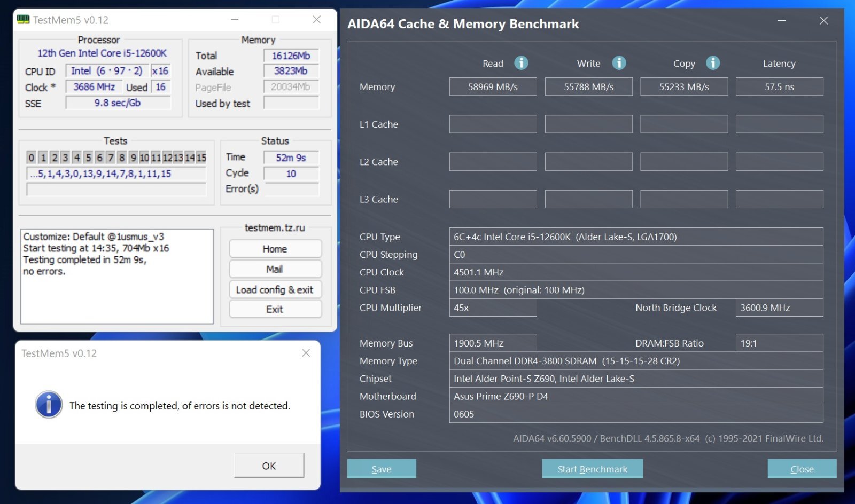Click the Available memory 3823Mb field
This screenshot has height=504, width=855.
(x=291, y=70)
